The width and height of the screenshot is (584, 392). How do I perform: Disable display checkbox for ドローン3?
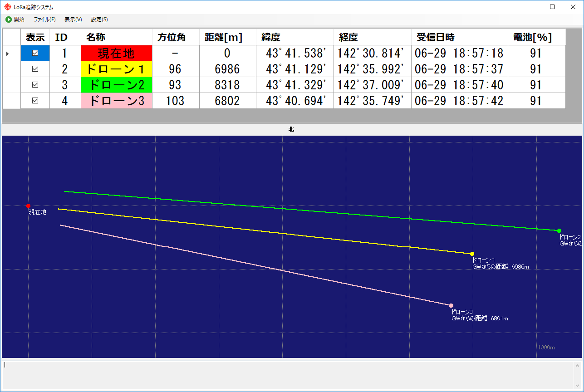[35, 101]
